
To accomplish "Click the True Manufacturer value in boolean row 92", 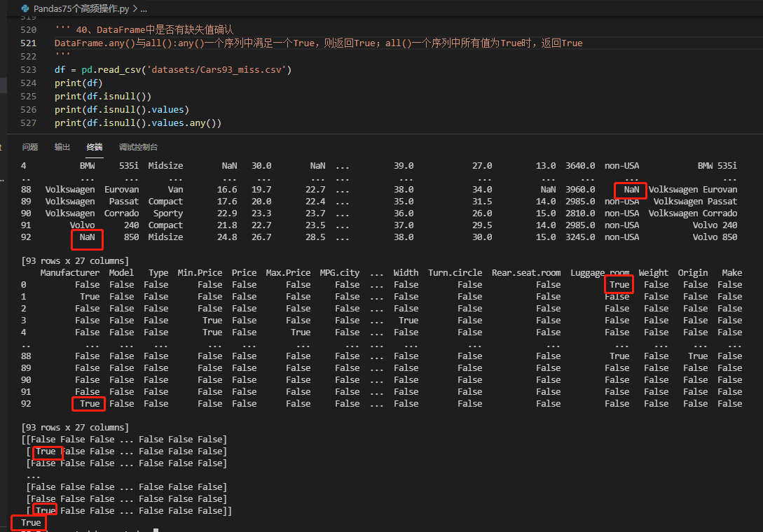I will click(90, 404).
